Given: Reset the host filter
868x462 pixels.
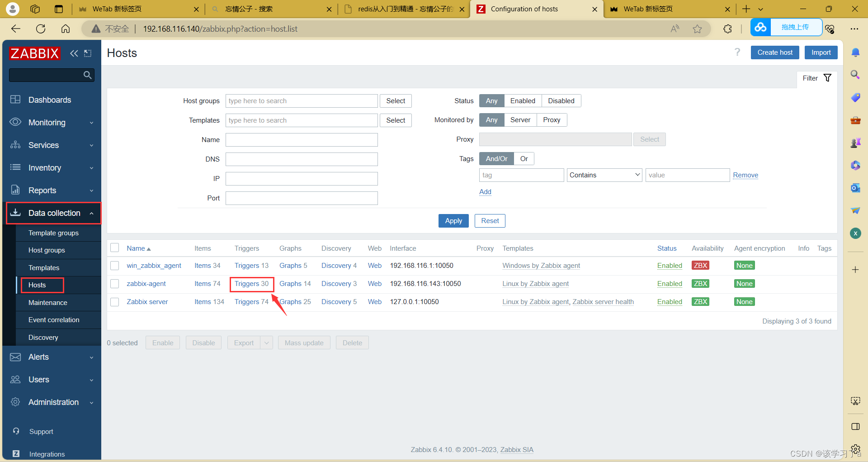Looking at the screenshot, I should tap(490, 221).
